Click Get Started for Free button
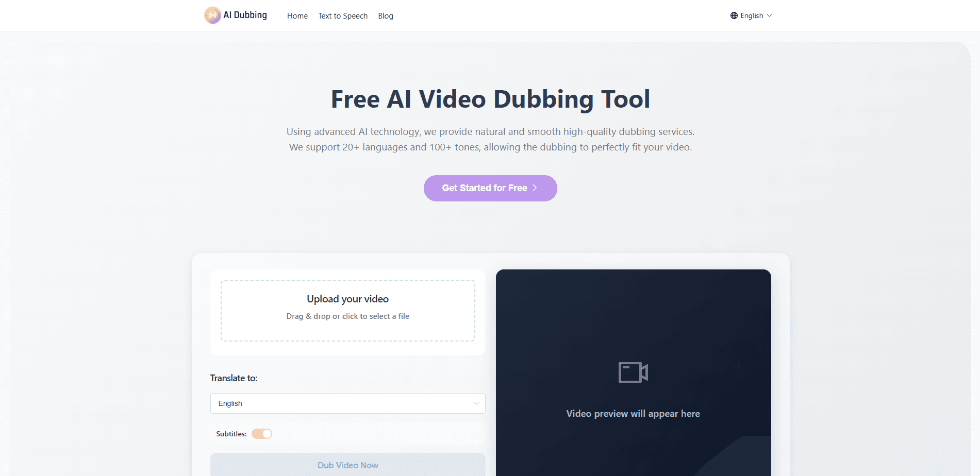The image size is (980, 476). tap(490, 188)
